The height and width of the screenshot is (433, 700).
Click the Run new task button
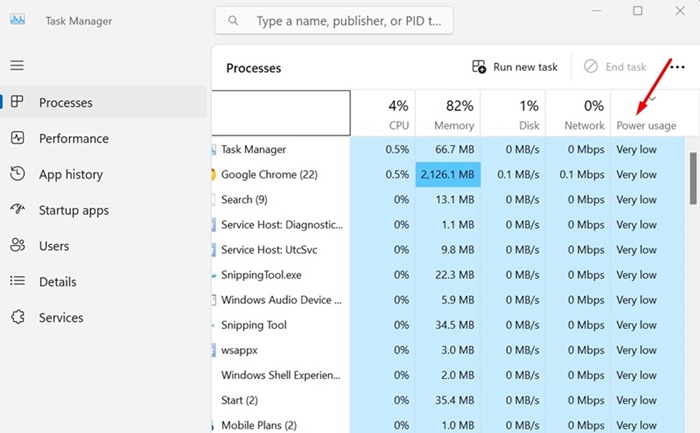(x=515, y=67)
